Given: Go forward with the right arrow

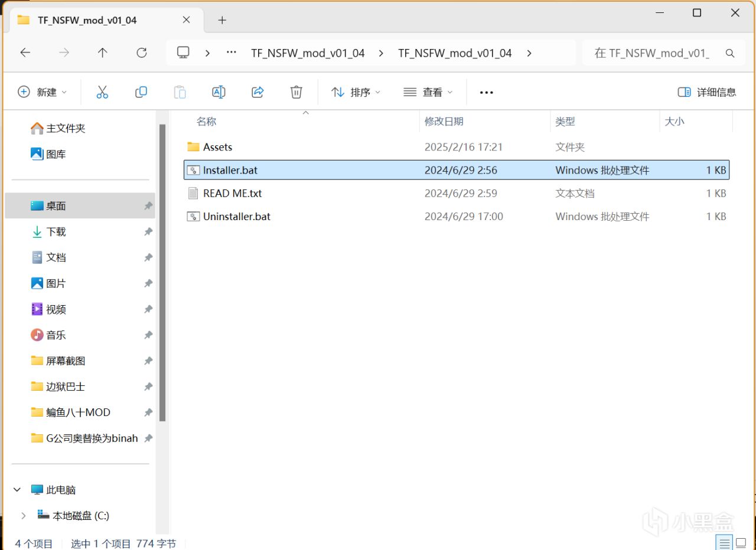Looking at the screenshot, I should point(64,53).
